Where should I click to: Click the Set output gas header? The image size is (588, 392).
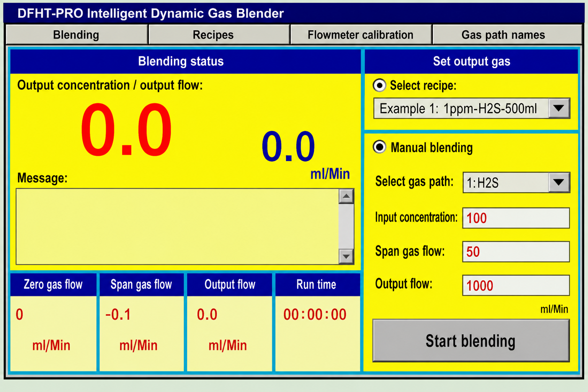(x=471, y=61)
